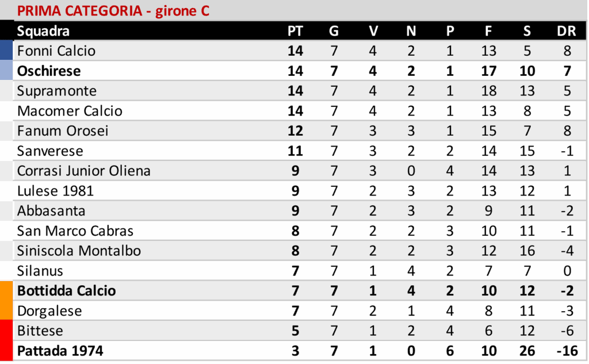Screen dimensions: 589x364
Task: Select Fanum Orosei's 12 points cell
Action: point(294,131)
